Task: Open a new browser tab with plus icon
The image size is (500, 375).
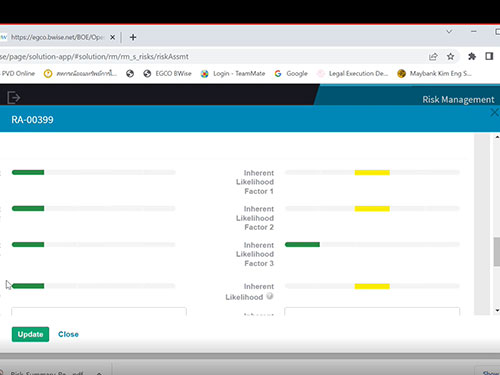Action: tap(133, 37)
